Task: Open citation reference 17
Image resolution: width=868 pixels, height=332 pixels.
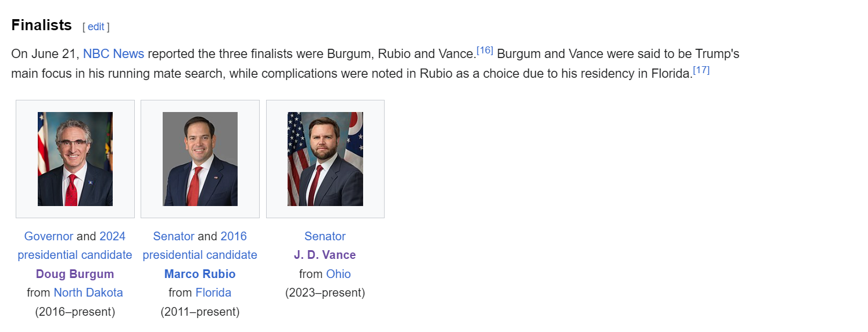Action: click(x=701, y=70)
